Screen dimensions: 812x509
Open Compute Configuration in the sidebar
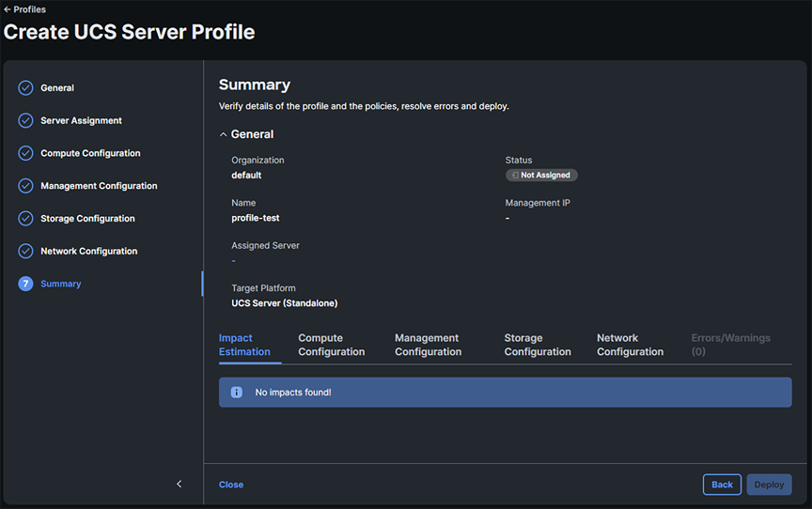[x=90, y=153]
